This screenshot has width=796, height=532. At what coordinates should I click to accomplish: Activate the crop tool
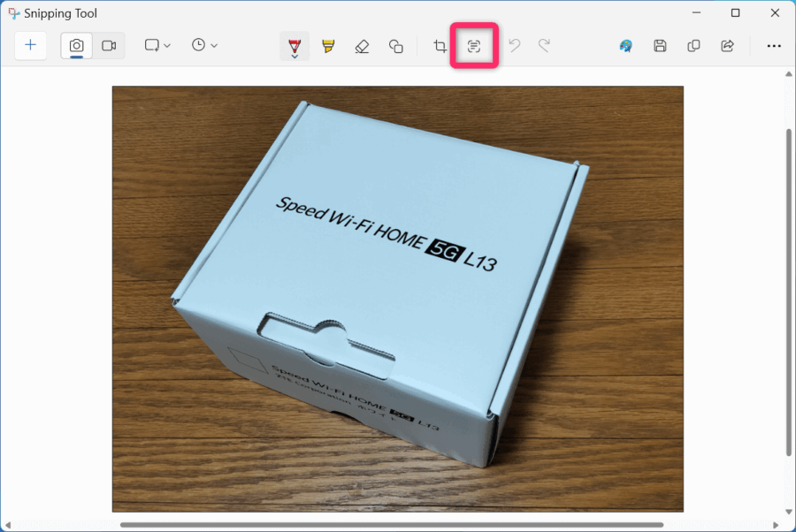coord(440,45)
